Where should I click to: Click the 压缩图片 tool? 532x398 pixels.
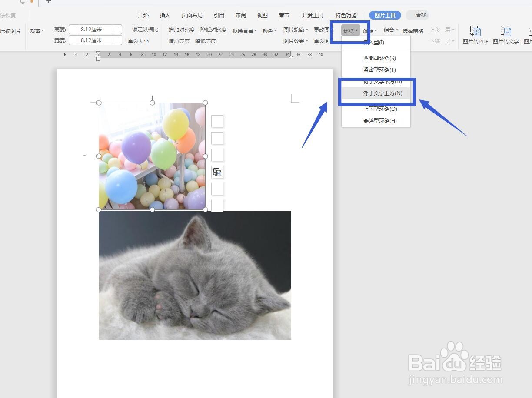(10, 31)
